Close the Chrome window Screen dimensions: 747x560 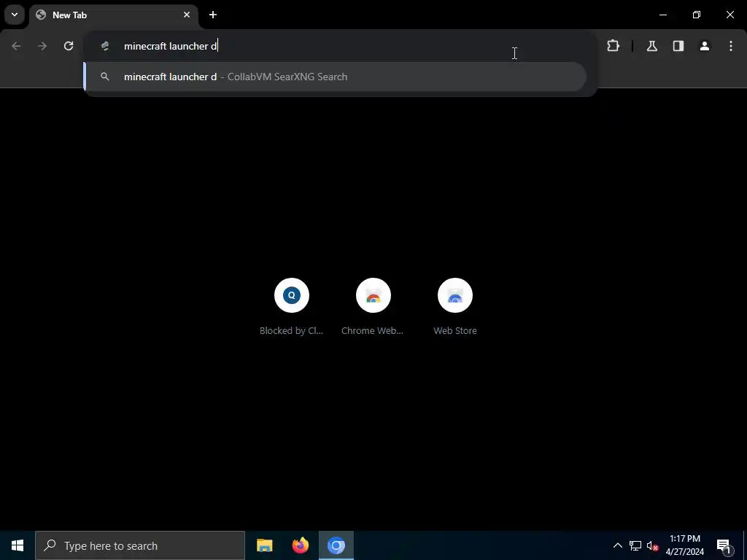point(729,15)
